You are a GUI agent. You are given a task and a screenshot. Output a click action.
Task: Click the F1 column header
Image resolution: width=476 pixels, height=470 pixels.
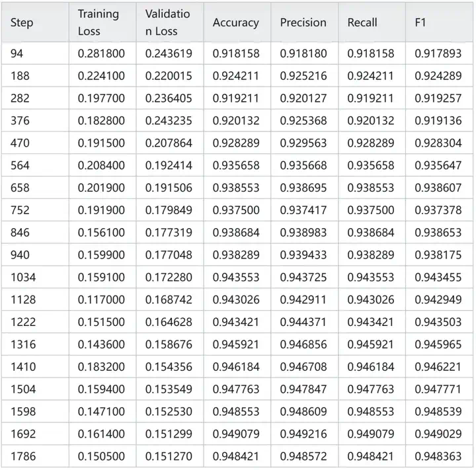pos(420,22)
